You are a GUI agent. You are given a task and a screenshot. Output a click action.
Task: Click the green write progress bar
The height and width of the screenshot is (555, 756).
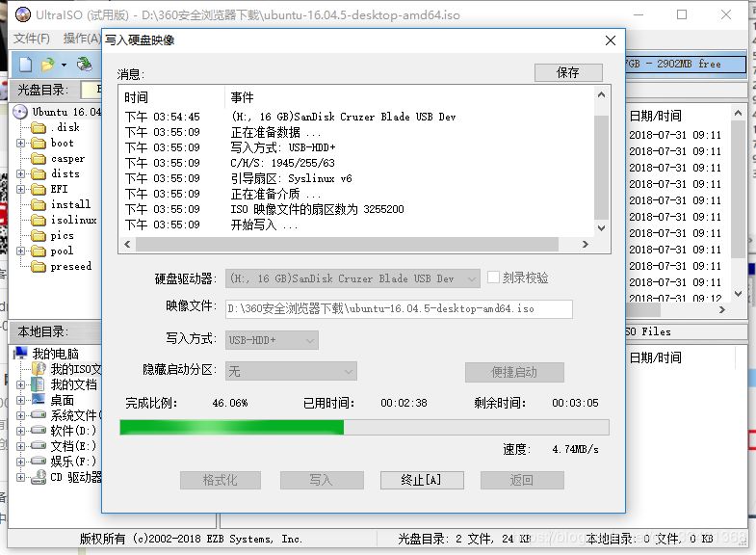tap(364, 427)
